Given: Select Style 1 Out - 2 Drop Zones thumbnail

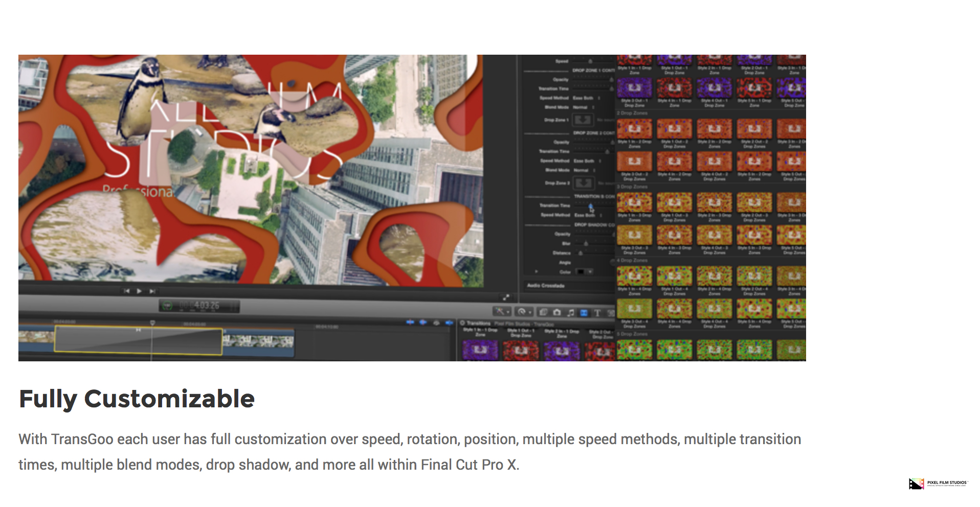Looking at the screenshot, I should (x=674, y=129).
